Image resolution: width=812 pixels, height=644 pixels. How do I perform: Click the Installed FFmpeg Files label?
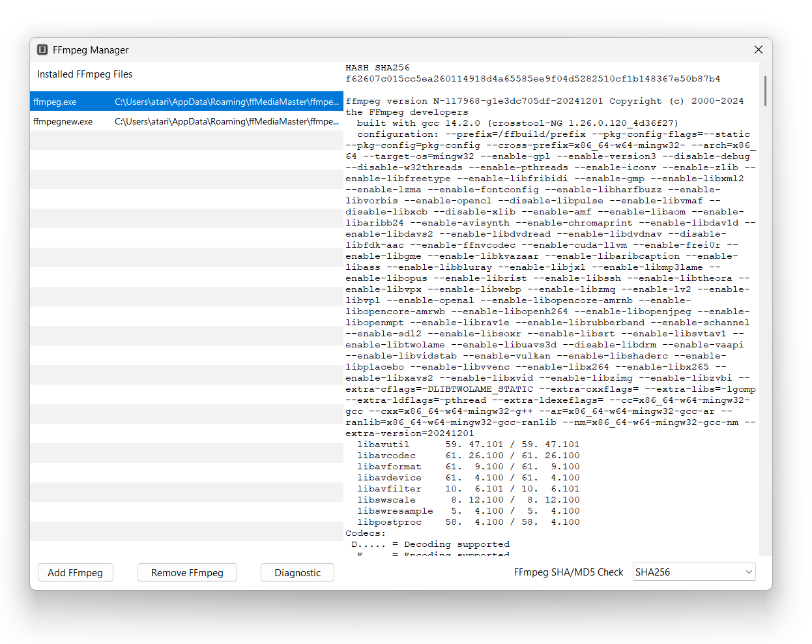(85, 74)
